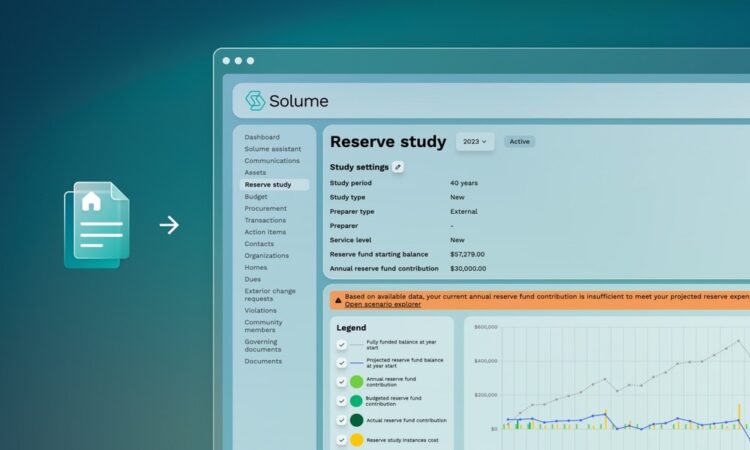Go to Governing documents in the sidebar
Viewport: 750px width, 450px height.
[x=263, y=345]
